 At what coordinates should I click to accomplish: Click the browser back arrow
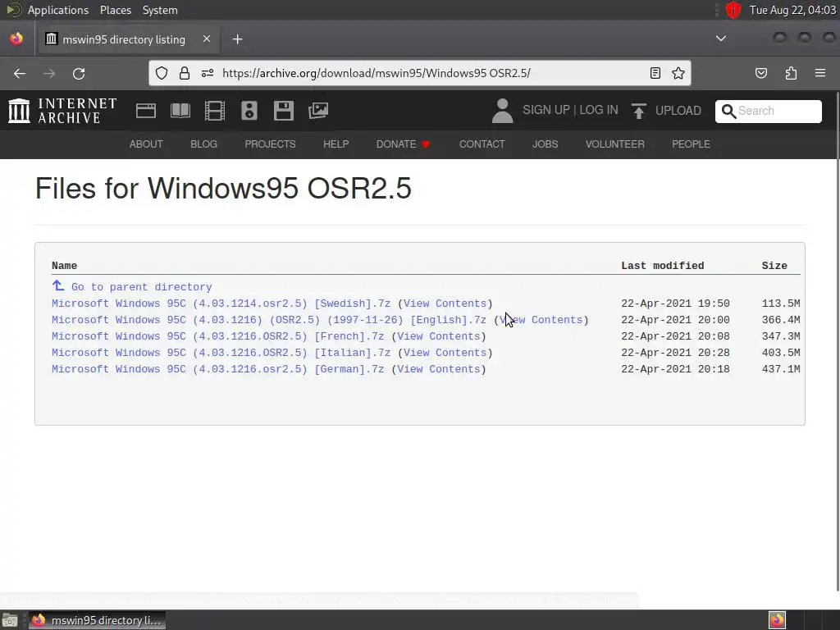pyautogui.click(x=20, y=73)
